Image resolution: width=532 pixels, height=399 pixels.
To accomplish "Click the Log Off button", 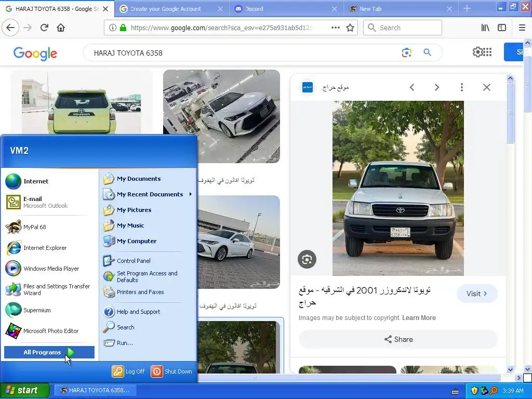I will click(129, 371).
